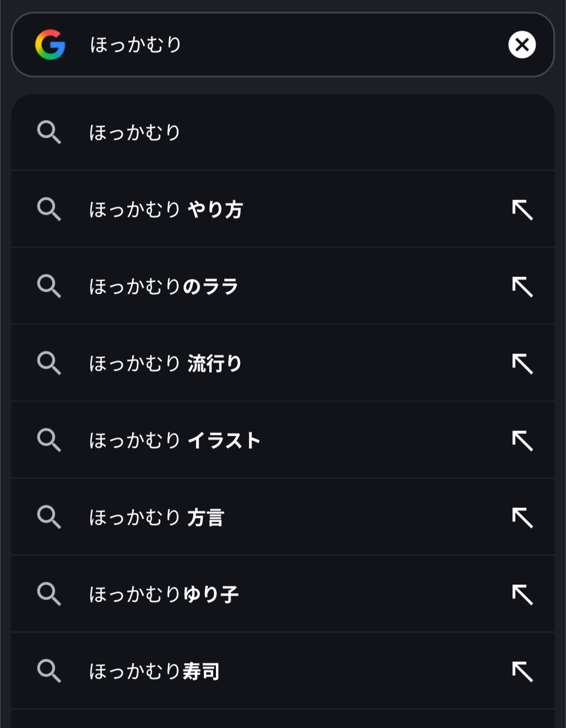Viewport: 566px width, 728px height.
Task: Insert ほっかむり やり方 using its arrow icon
Action: [522, 209]
